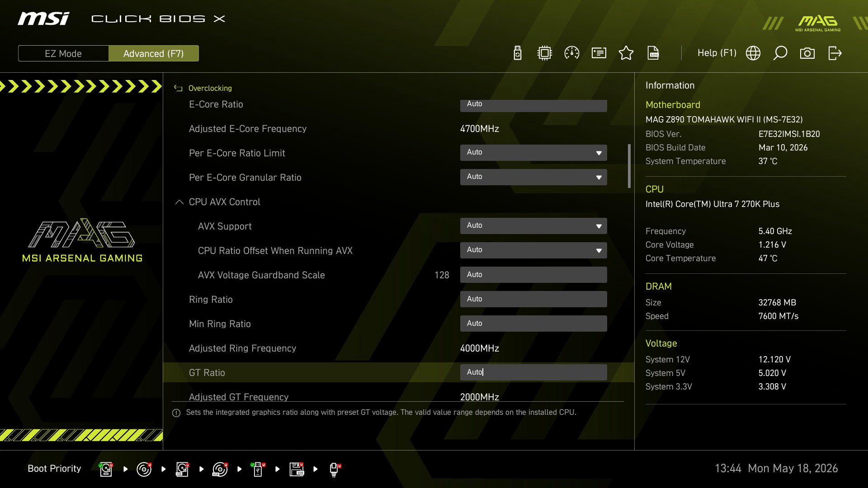The width and height of the screenshot is (868, 488).
Task: Collapse the CPU AVX Control section
Action: [x=179, y=202]
